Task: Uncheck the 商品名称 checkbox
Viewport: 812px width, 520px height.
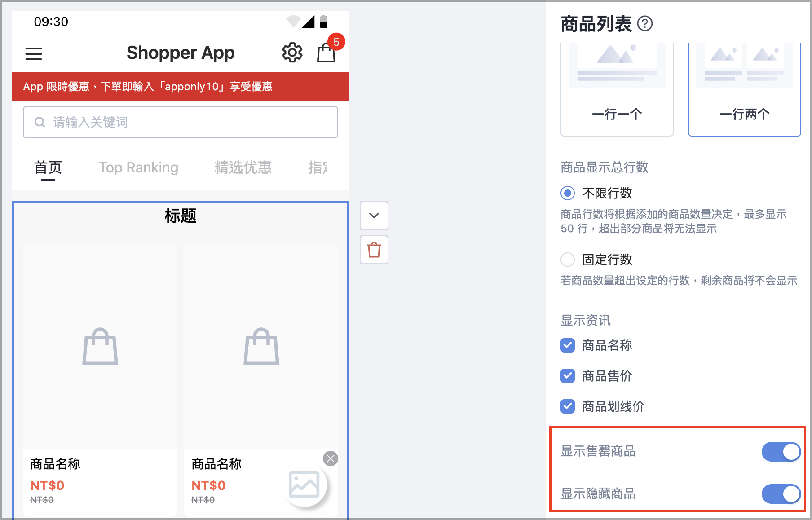Action: point(568,345)
